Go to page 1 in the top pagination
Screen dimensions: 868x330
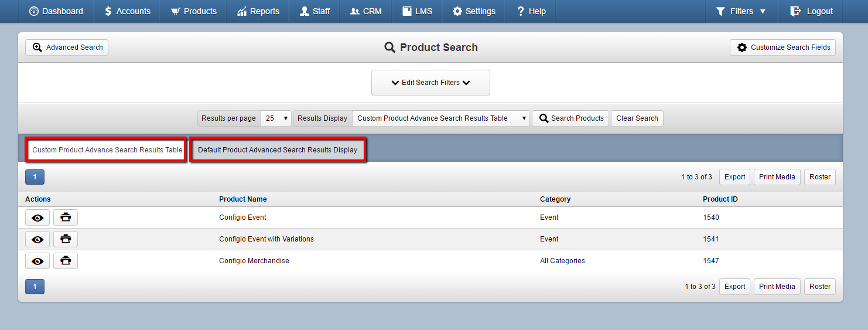coord(35,177)
